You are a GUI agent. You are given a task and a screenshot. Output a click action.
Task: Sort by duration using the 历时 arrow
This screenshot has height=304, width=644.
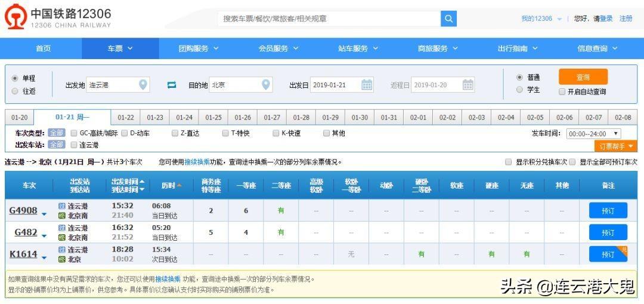point(179,186)
